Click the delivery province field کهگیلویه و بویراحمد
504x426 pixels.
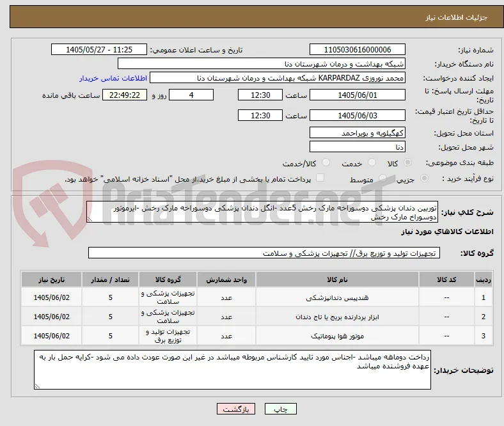357,132
